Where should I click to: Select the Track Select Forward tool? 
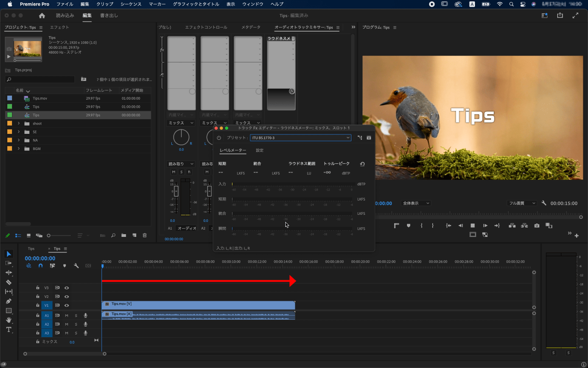[9, 263]
